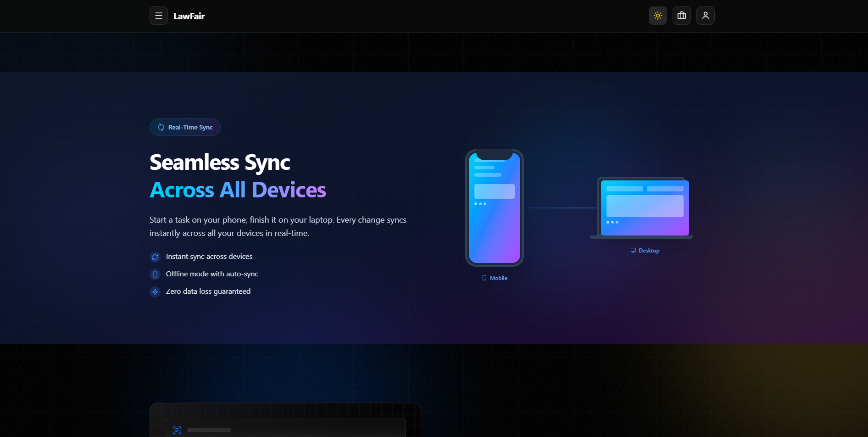Click the desktop laptop illustration
Viewport: 868px width, 437px height.
[x=641, y=208]
